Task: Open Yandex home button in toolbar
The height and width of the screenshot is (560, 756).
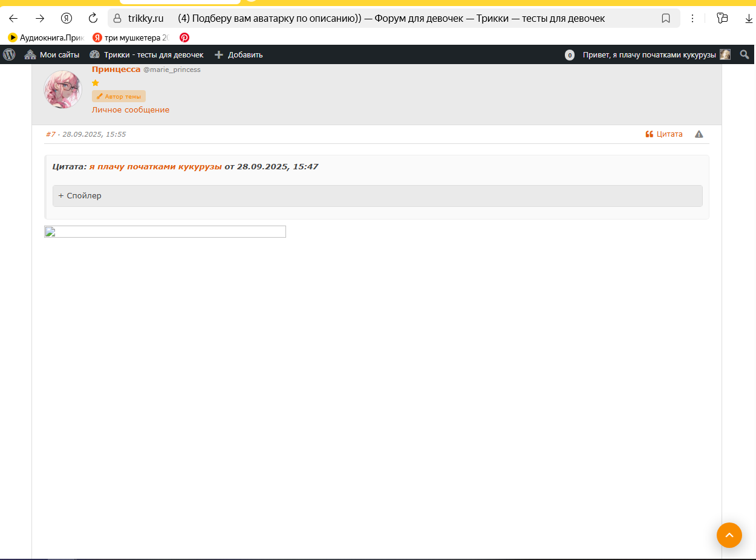Action: pos(67,18)
